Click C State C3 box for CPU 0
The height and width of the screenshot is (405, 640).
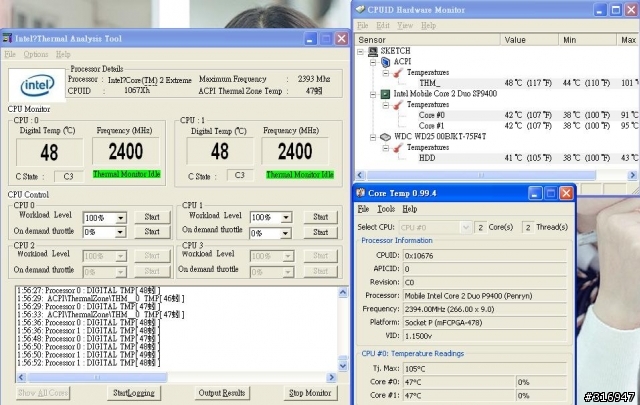click(x=69, y=176)
